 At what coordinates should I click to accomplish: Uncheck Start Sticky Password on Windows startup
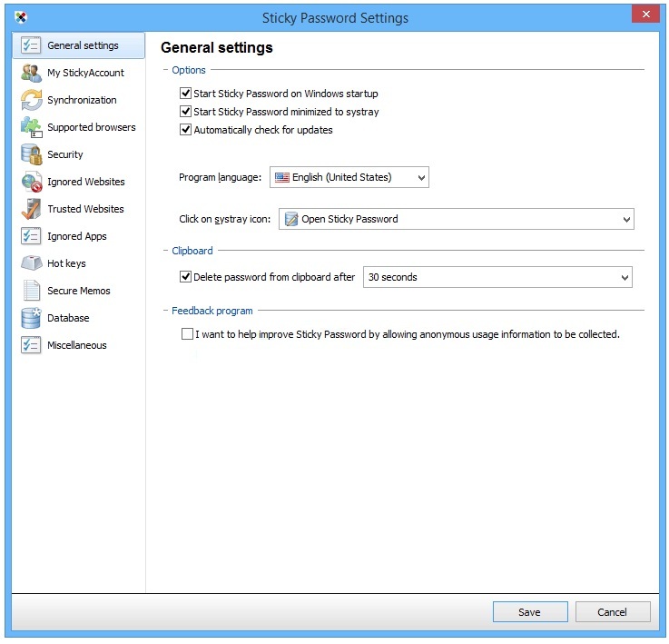[186, 94]
